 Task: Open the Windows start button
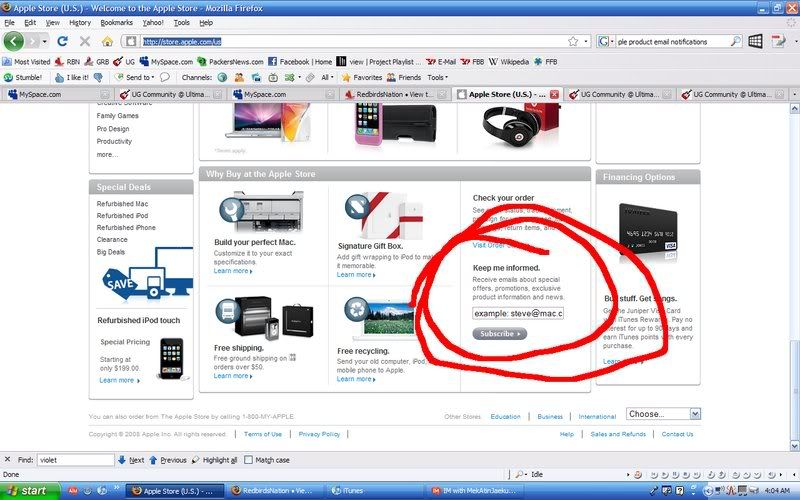pos(30,491)
